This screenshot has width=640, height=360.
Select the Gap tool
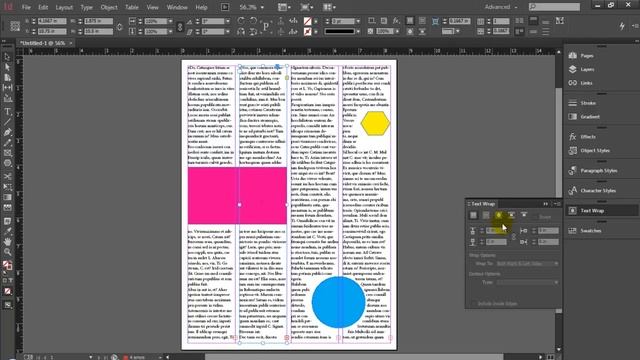click(7, 88)
